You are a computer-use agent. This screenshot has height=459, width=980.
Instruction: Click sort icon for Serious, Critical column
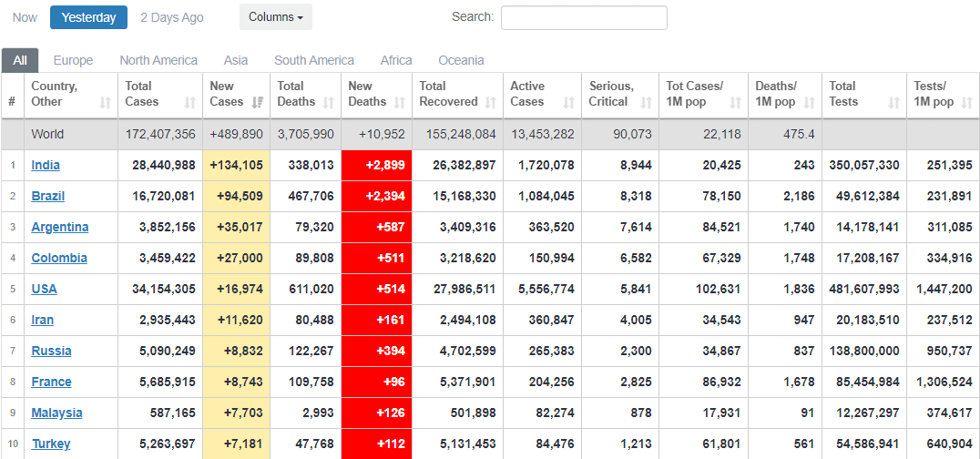[x=647, y=102]
